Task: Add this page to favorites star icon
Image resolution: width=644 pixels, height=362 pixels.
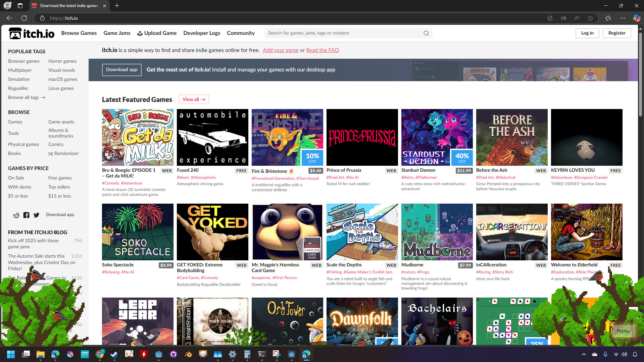Action: 590,18
